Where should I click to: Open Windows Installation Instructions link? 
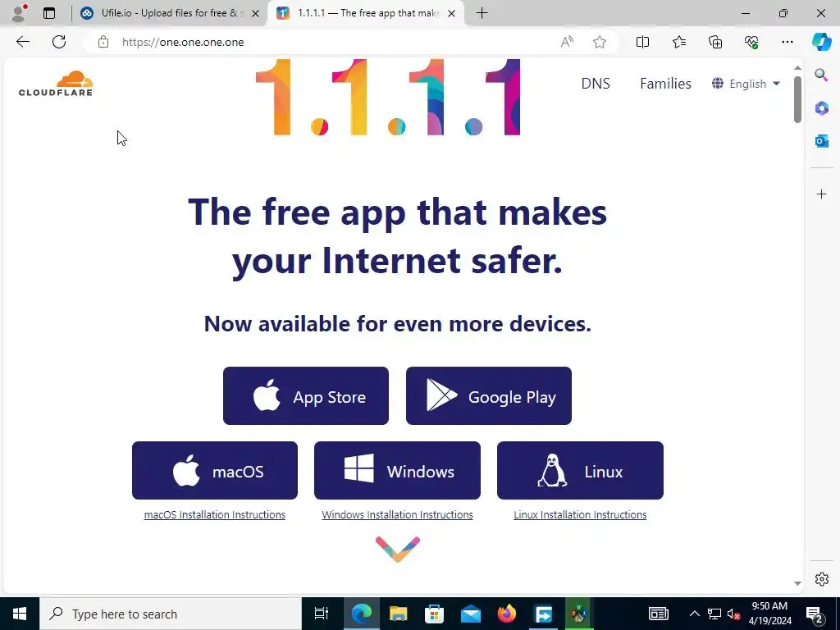point(398,515)
